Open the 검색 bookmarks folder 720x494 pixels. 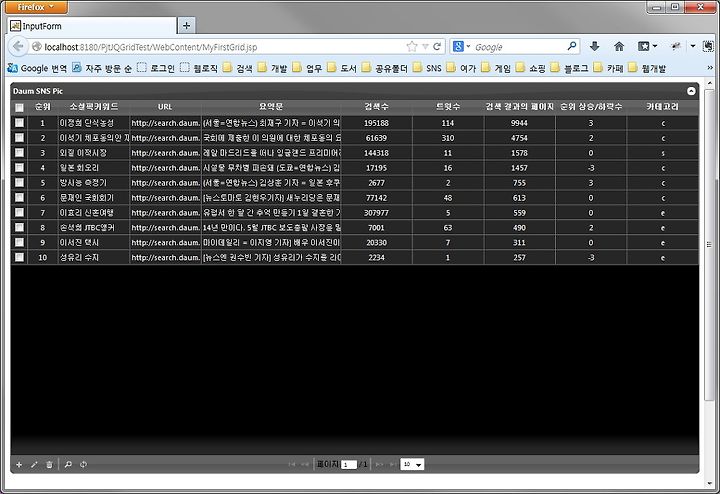click(238, 68)
